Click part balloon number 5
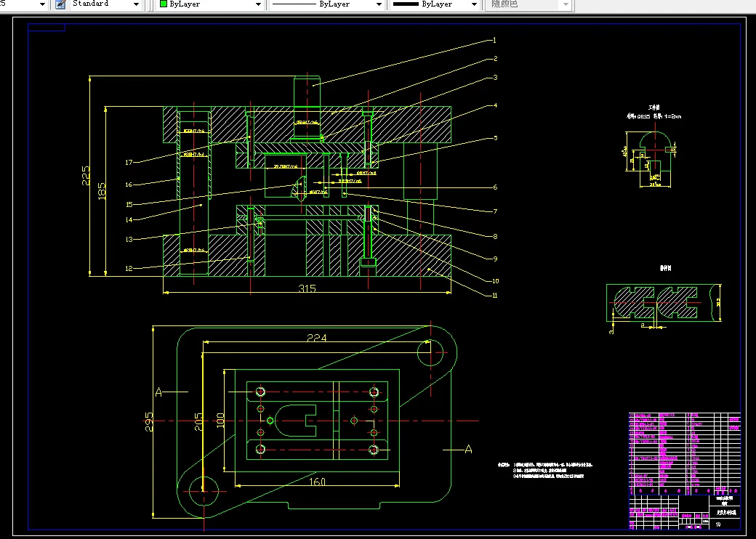 (495, 138)
